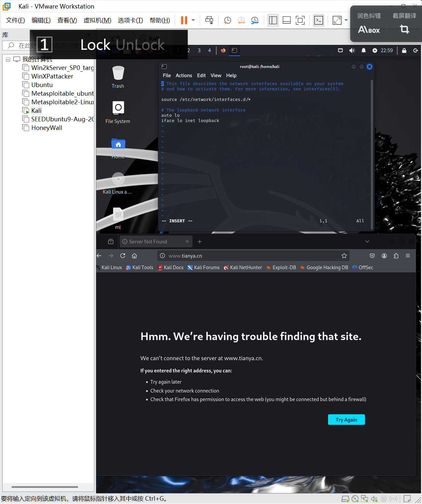
Task: Open a new Firefox tab with plus button
Action: (x=199, y=242)
